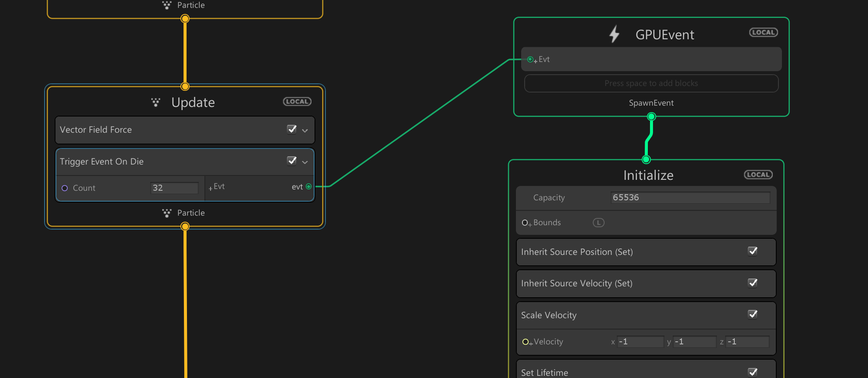Switch LOCAL space badge on Initialize context
Image resolution: width=868 pixels, height=378 pixels.
pyautogui.click(x=758, y=175)
